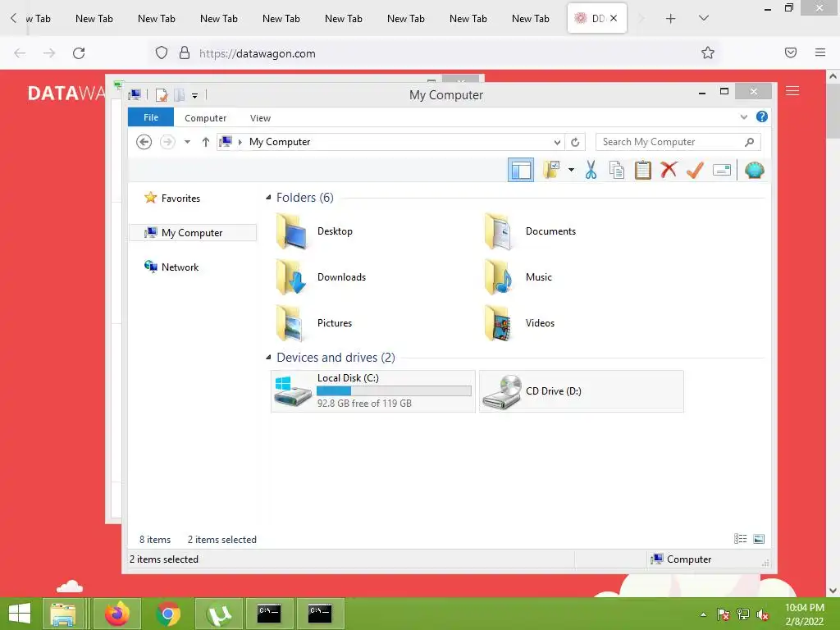This screenshot has height=630, width=840.
Task: Click the Search My Computer field
Action: tap(678, 142)
